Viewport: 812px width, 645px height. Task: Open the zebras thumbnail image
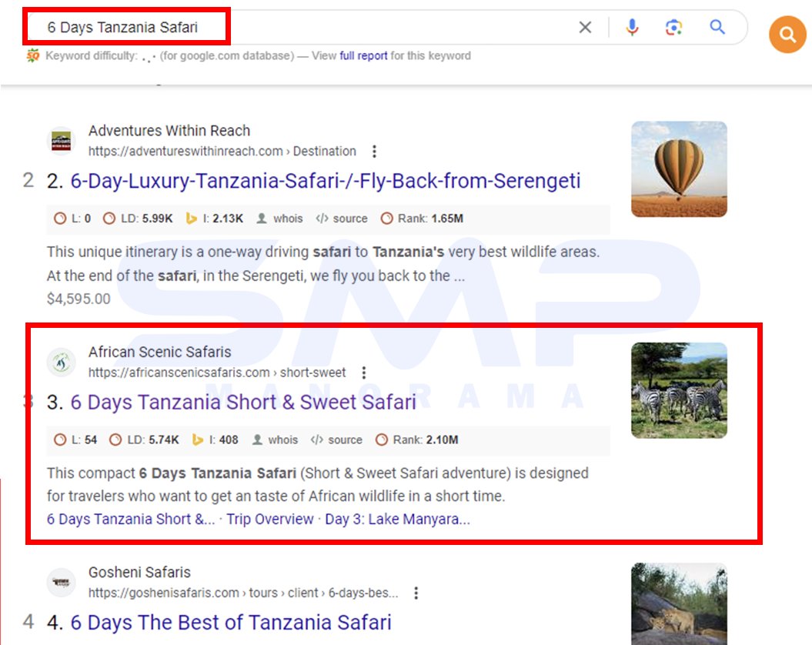point(679,390)
